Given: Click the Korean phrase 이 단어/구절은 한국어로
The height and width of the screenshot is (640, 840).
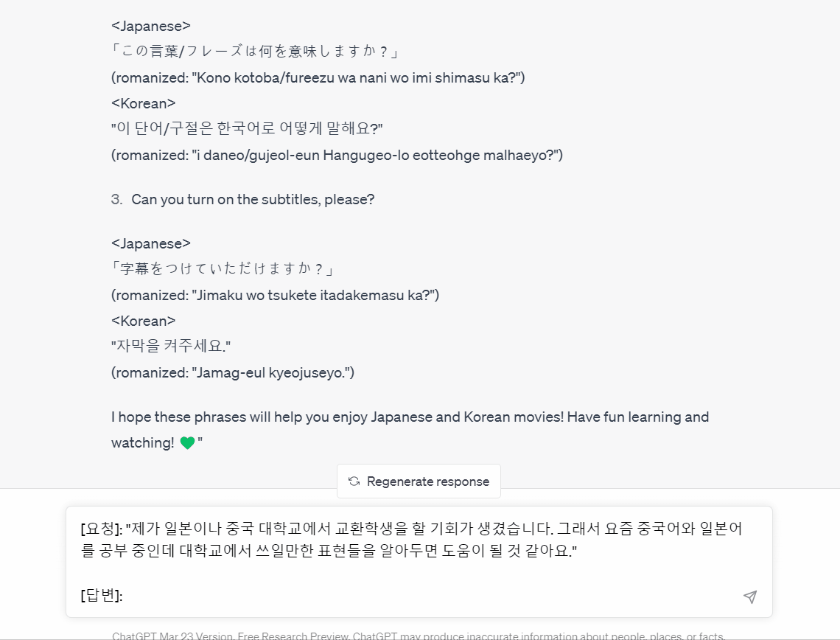Looking at the screenshot, I should coord(247,128).
